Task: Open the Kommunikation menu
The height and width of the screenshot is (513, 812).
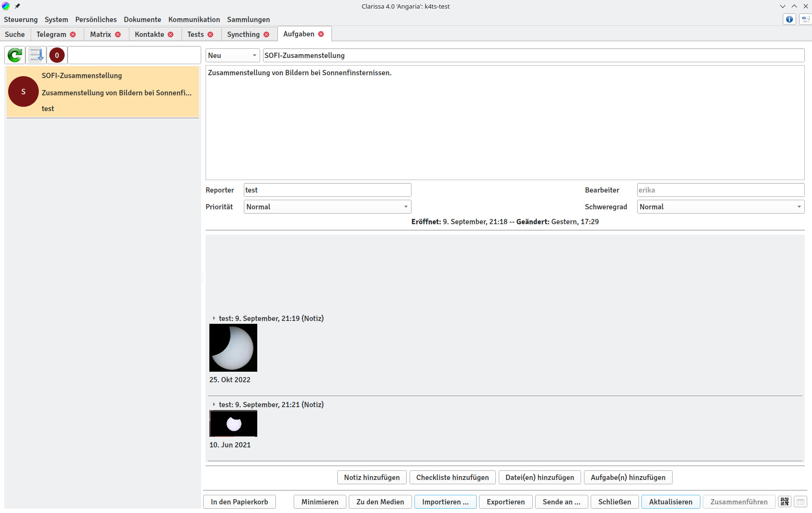Action: pyautogui.click(x=194, y=20)
